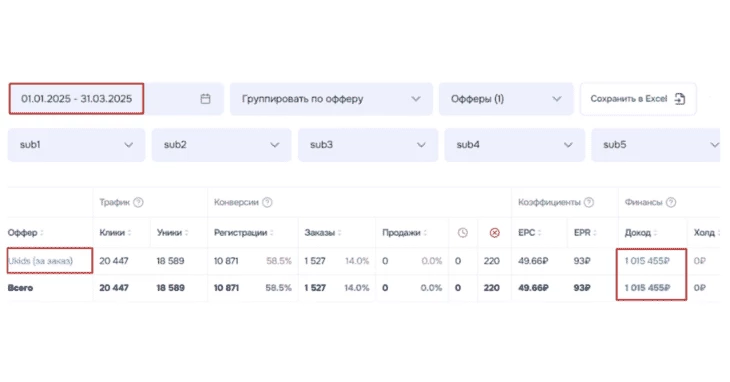Viewport: 730px width, 382px height.
Task: Click the clock pending column icon
Action: click(x=462, y=233)
